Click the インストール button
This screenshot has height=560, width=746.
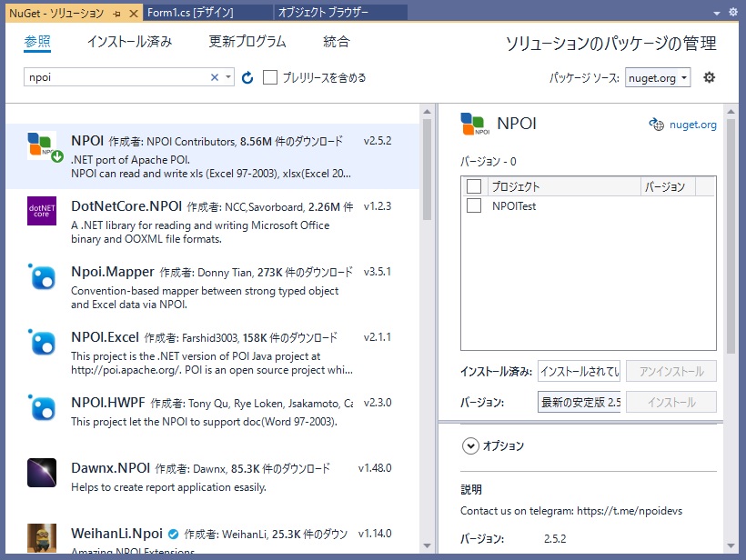pyautogui.click(x=670, y=402)
